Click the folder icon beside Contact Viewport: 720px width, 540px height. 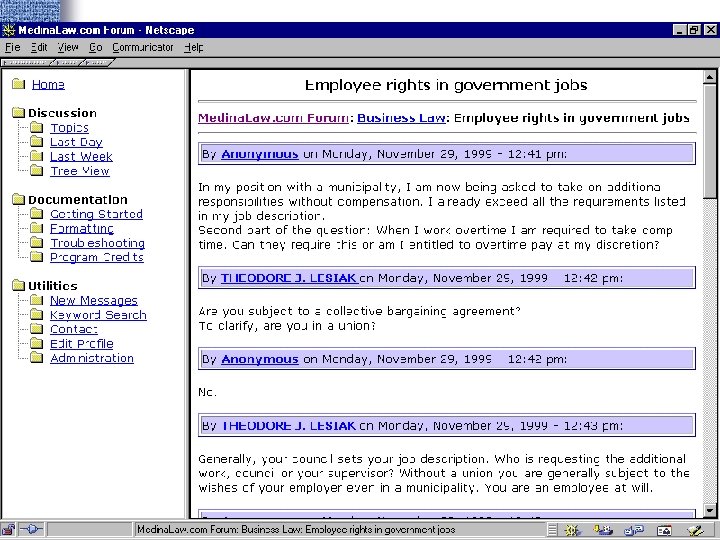37,329
